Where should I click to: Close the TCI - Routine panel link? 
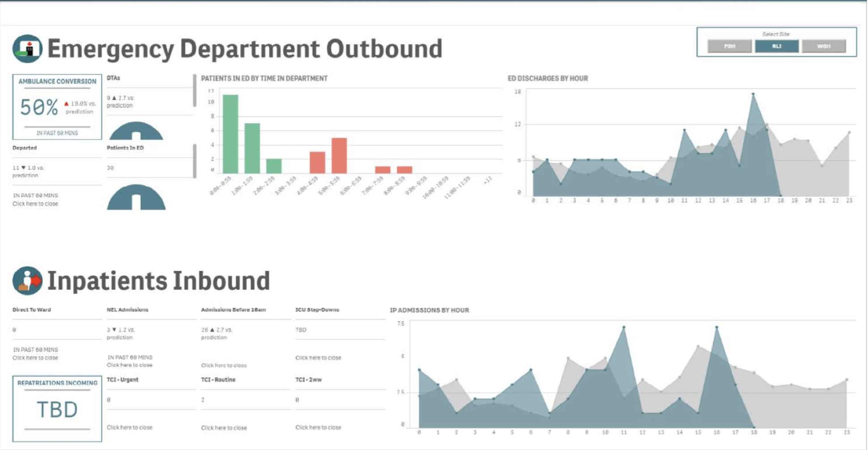tap(224, 428)
